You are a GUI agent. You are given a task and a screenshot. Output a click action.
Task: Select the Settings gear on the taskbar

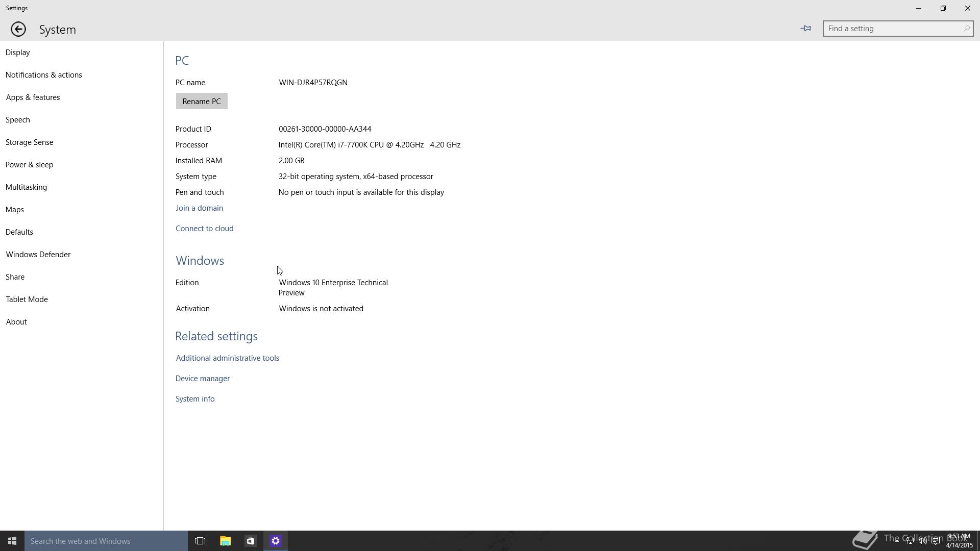tap(276, 541)
